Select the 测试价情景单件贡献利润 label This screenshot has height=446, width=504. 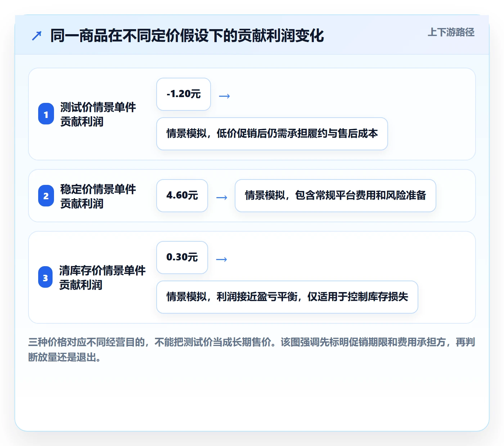[x=98, y=114]
